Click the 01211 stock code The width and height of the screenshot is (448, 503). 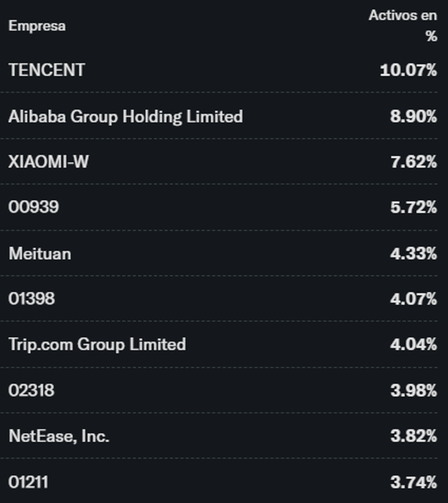[28, 482]
